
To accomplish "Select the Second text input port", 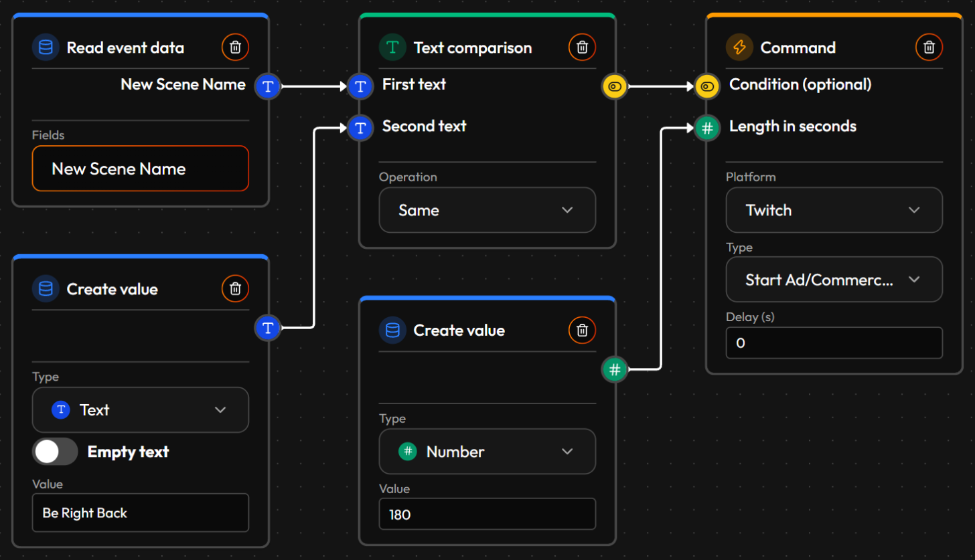I will 360,126.
